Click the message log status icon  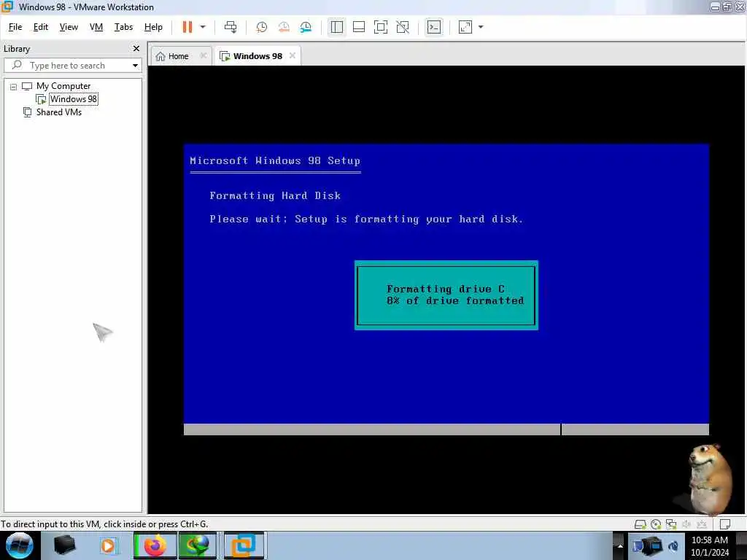(x=725, y=524)
